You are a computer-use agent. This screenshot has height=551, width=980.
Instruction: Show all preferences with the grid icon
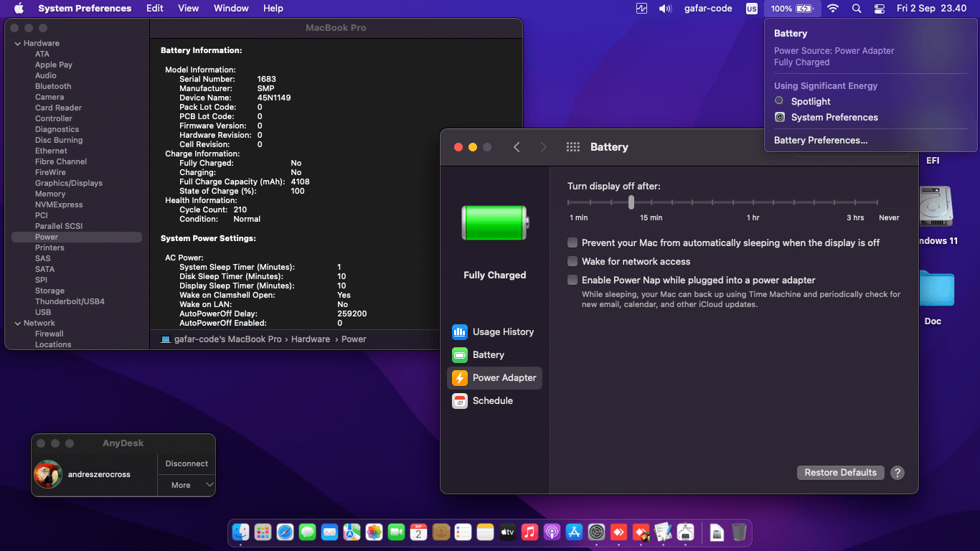[573, 147]
